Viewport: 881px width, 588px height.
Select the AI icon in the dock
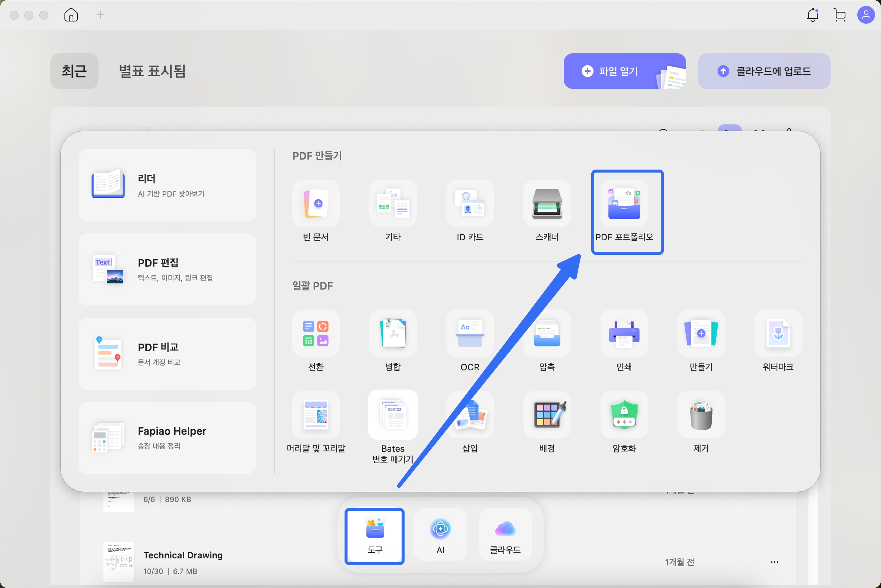pyautogui.click(x=440, y=535)
